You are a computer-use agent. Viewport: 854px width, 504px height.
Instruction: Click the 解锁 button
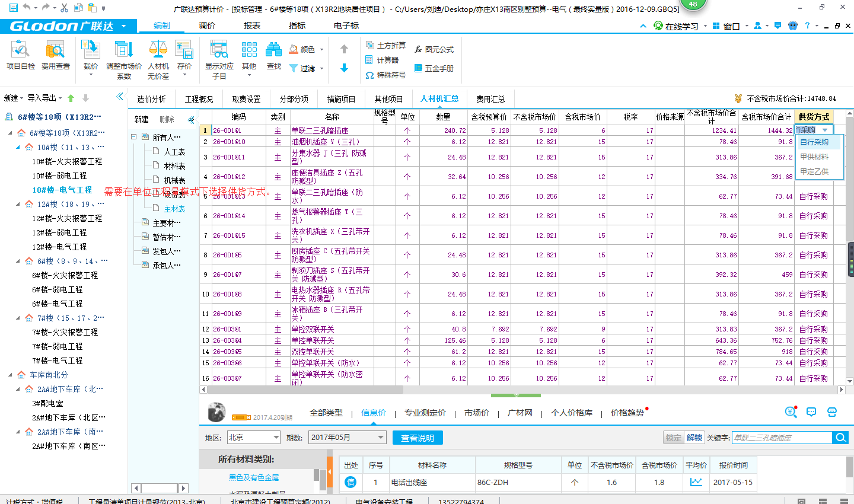[x=694, y=438]
